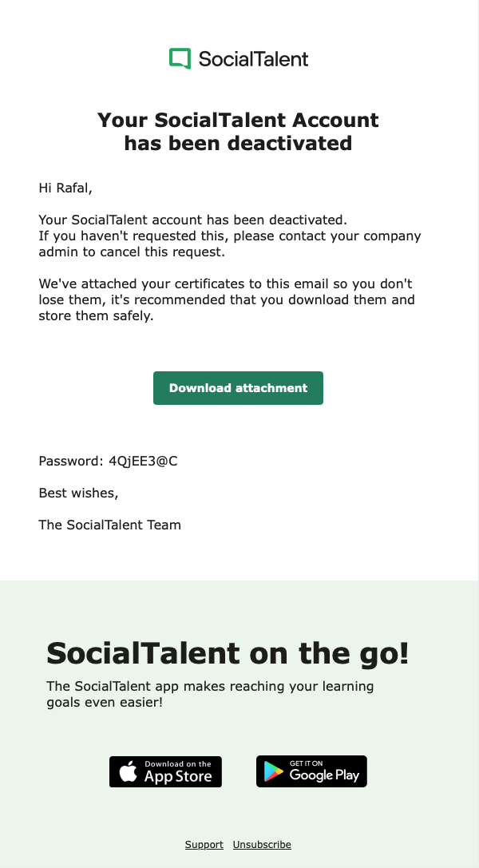Click the "Best wishes," closing line
This screenshot has width=479, height=868.
78,493
